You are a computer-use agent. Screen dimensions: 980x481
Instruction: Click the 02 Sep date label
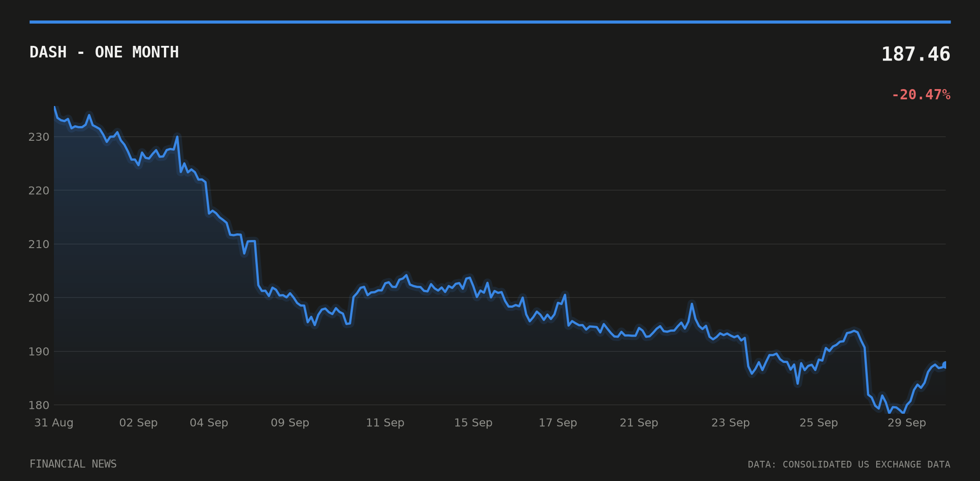[x=139, y=423]
